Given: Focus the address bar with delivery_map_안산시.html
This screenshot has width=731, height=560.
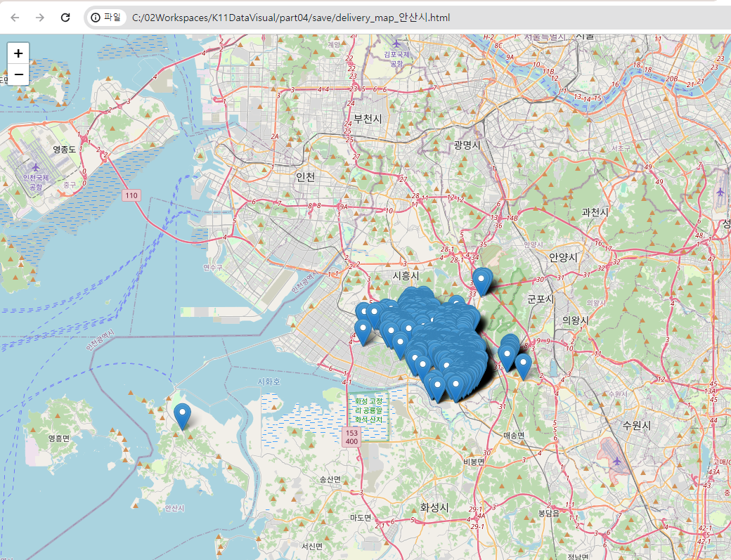Looking at the screenshot, I should tap(291, 18).
